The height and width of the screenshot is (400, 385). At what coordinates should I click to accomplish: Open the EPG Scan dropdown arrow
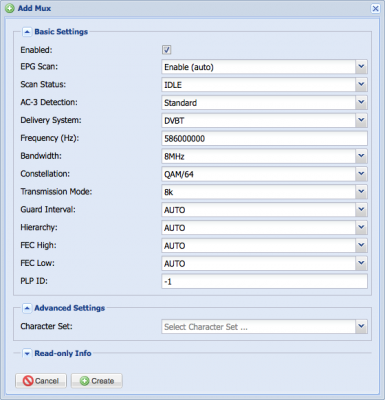361,67
